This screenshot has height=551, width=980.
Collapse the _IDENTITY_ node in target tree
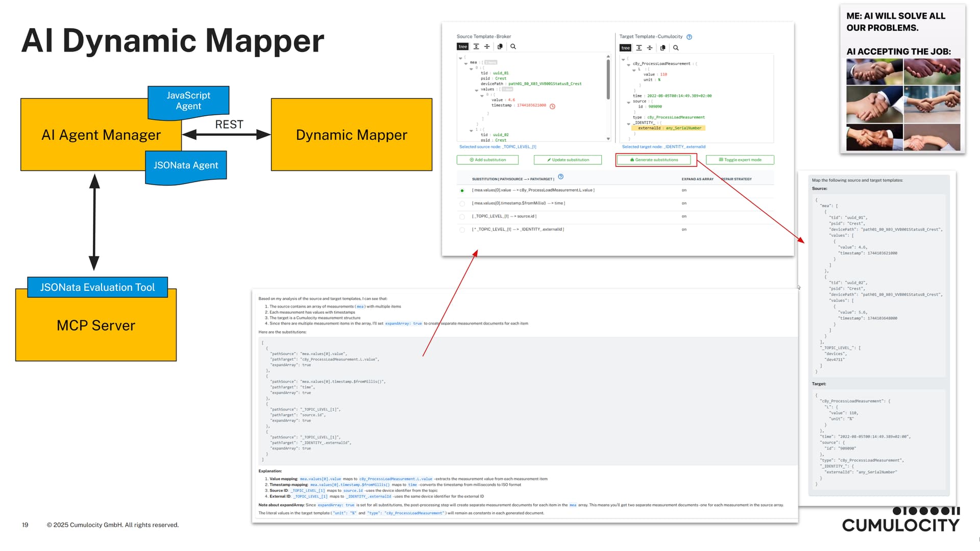(x=628, y=124)
